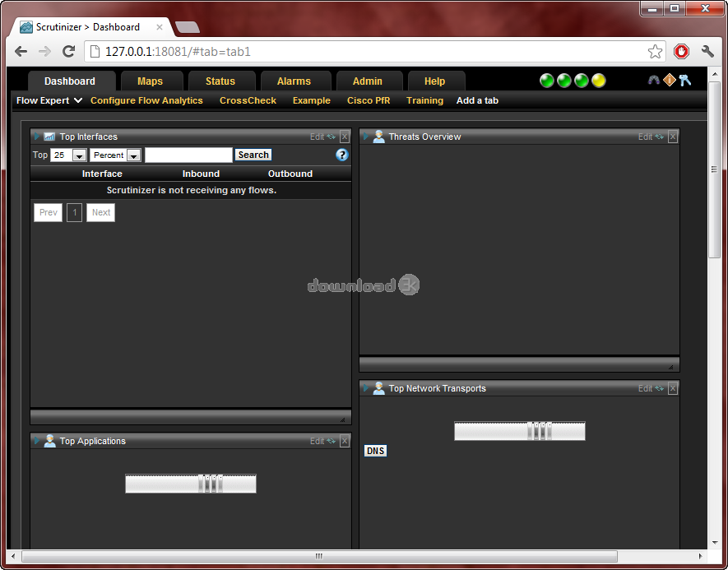The width and height of the screenshot is (728, 570).
Task: Click the DNS button
Action: tap(375, 451)
